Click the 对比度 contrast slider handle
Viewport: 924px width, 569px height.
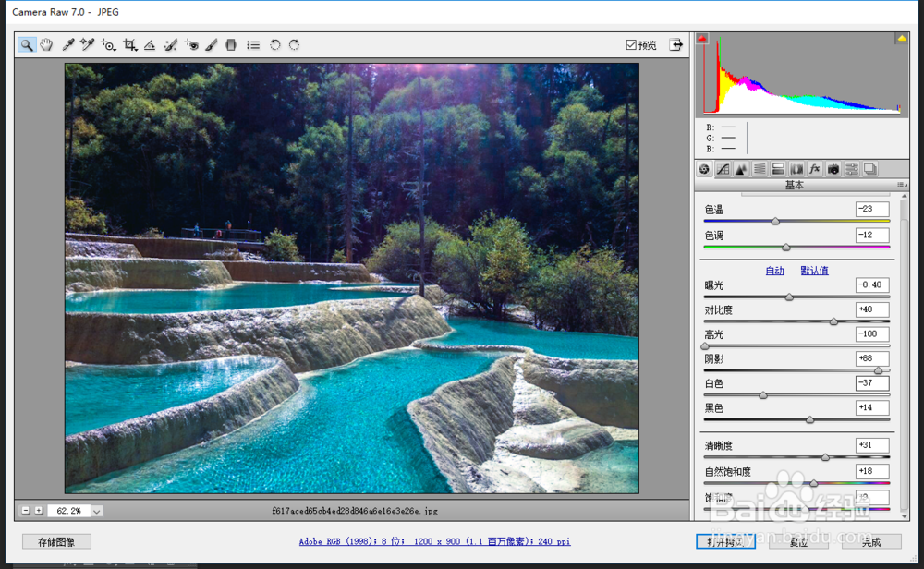[x=833, y=321]
